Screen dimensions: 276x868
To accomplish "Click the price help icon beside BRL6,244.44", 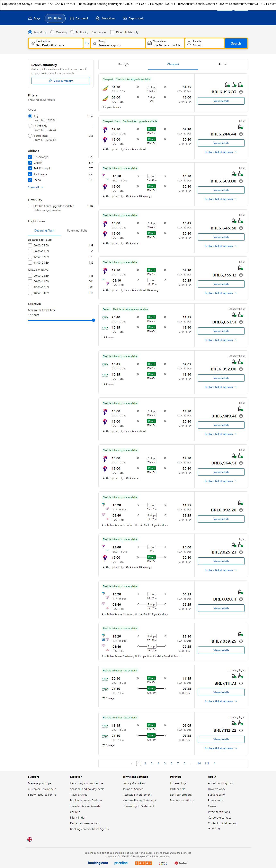I will point(241,134).
